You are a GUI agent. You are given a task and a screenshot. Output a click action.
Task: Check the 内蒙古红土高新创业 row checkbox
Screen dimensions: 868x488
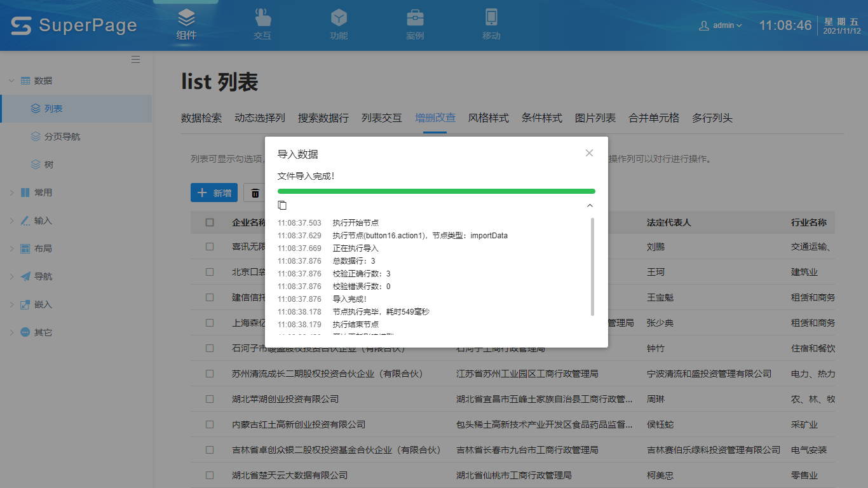(210, 424)
